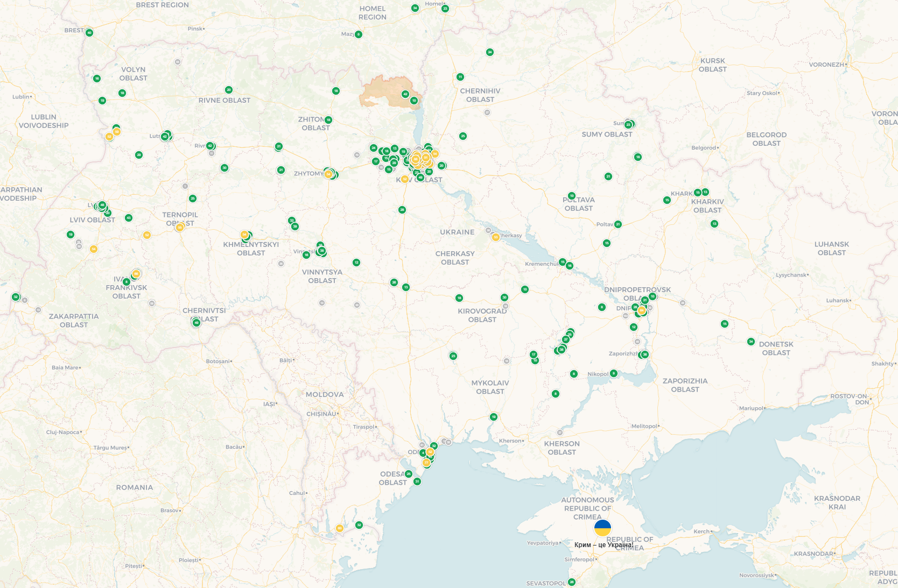Click the yellow marker on Ternopil Oblast label
Screen dimensions: 898x588
(180, 228)
